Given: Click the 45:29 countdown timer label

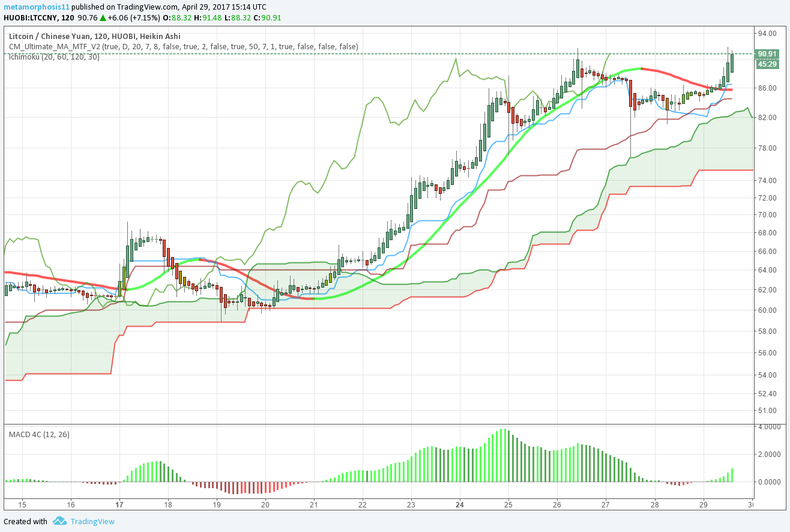Looking at the screenshot, I should [768, 64].
